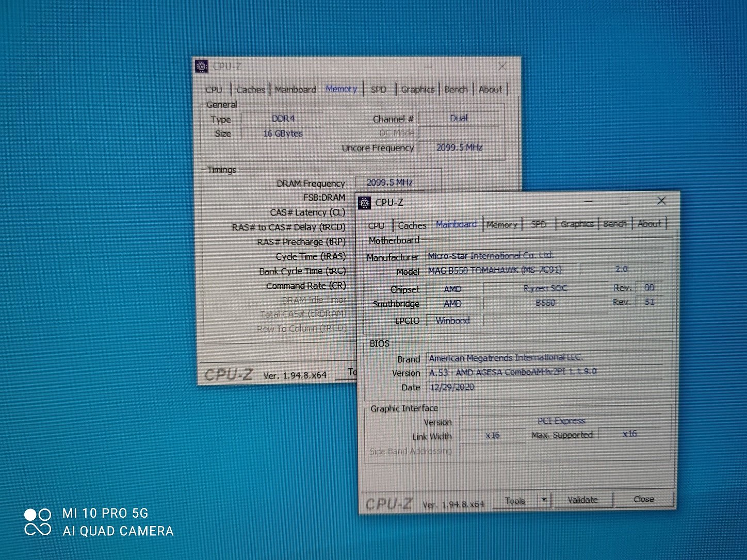Minimize the front CPU-Z window
This screenshot has width=747, height=560.
pos(588,201)
